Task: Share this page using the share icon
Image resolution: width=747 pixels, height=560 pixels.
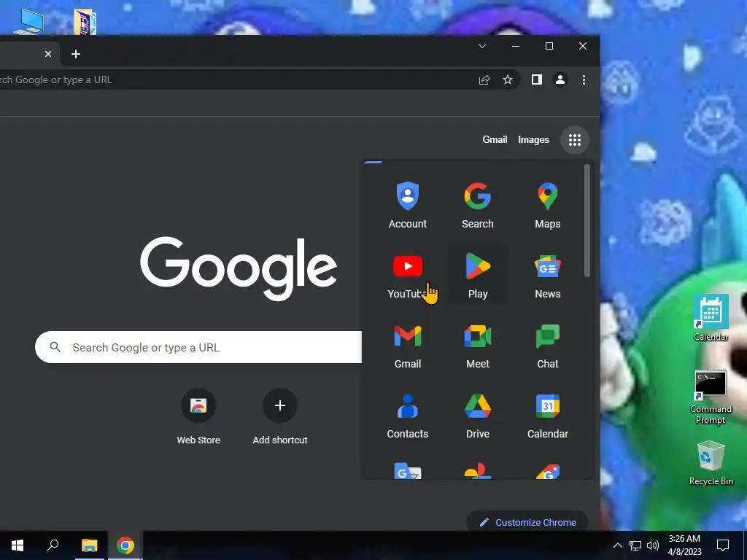Action: pos(484,79)
